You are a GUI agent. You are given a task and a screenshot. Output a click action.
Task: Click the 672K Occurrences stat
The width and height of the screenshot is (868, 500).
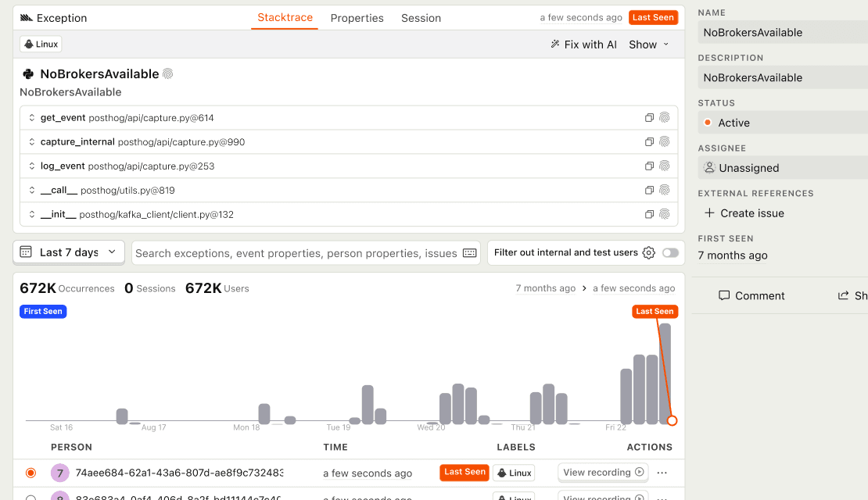tap(67, 288)
